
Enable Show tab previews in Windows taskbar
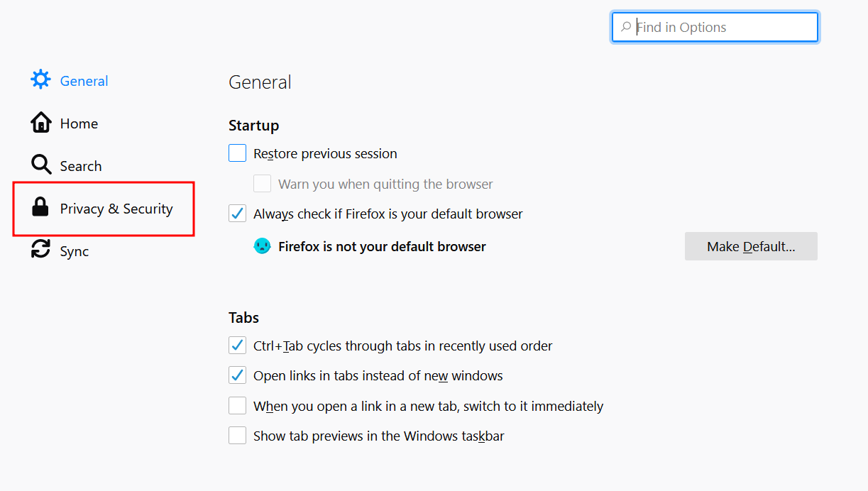click(237, 435)
